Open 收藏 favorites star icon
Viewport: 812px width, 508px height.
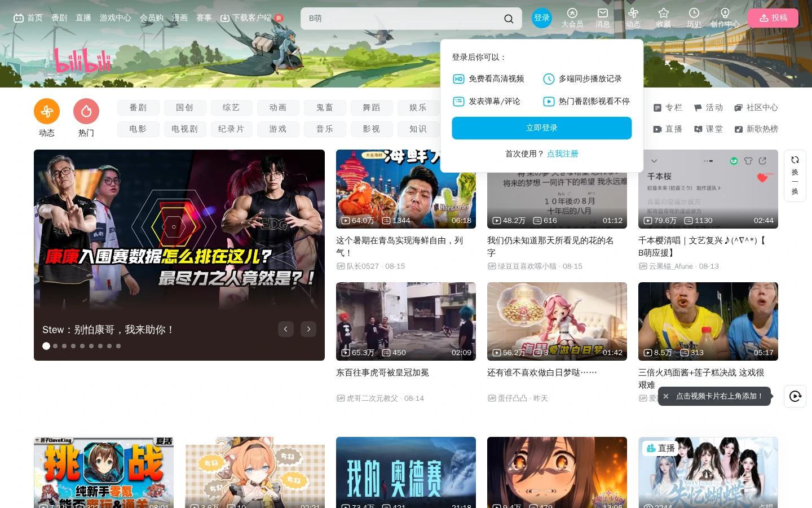[664, 18]
